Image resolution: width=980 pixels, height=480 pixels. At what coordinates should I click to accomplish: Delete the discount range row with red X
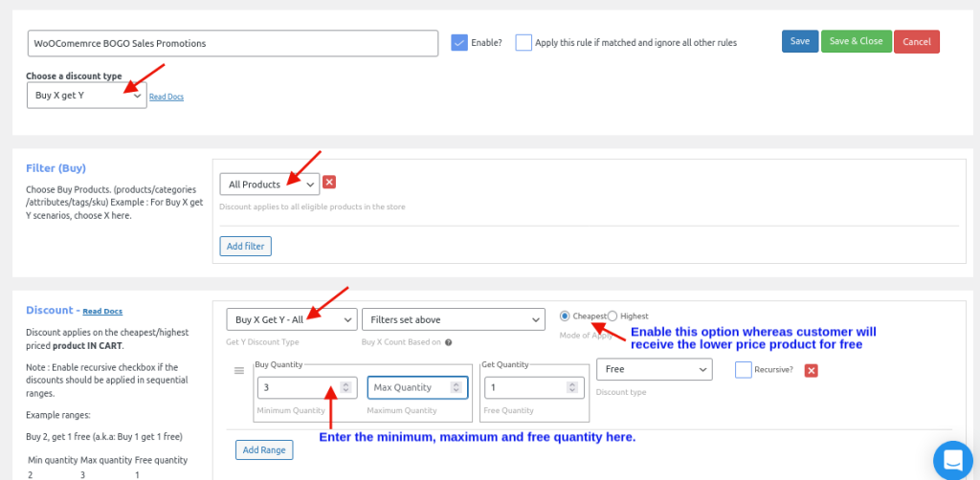(x=811, y=370)
